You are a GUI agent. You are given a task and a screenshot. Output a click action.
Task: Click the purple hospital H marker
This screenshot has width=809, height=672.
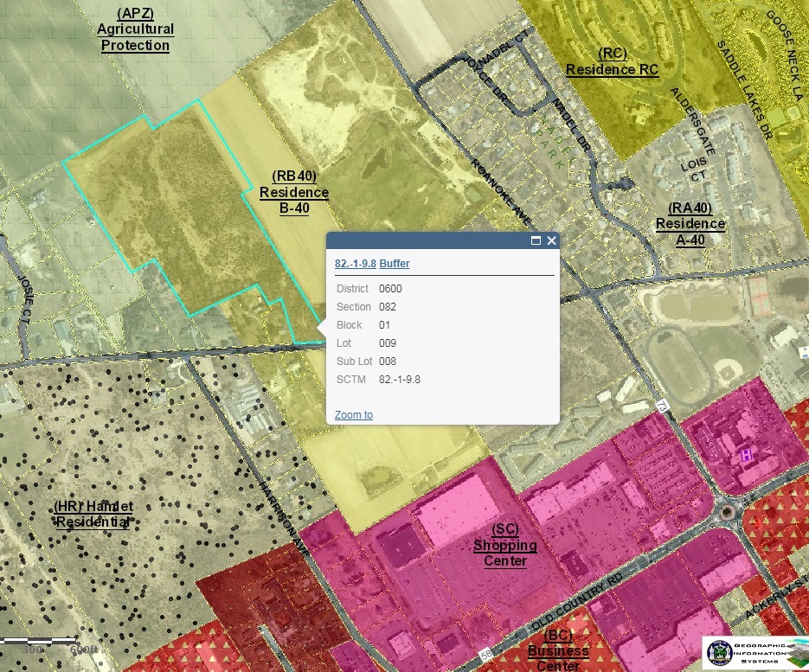point(744,455)
